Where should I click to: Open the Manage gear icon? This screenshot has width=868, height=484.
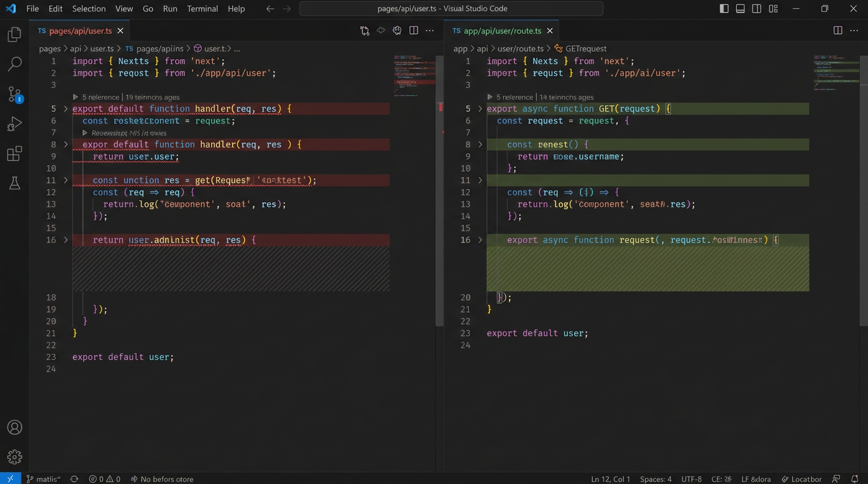tap(15, 457)
